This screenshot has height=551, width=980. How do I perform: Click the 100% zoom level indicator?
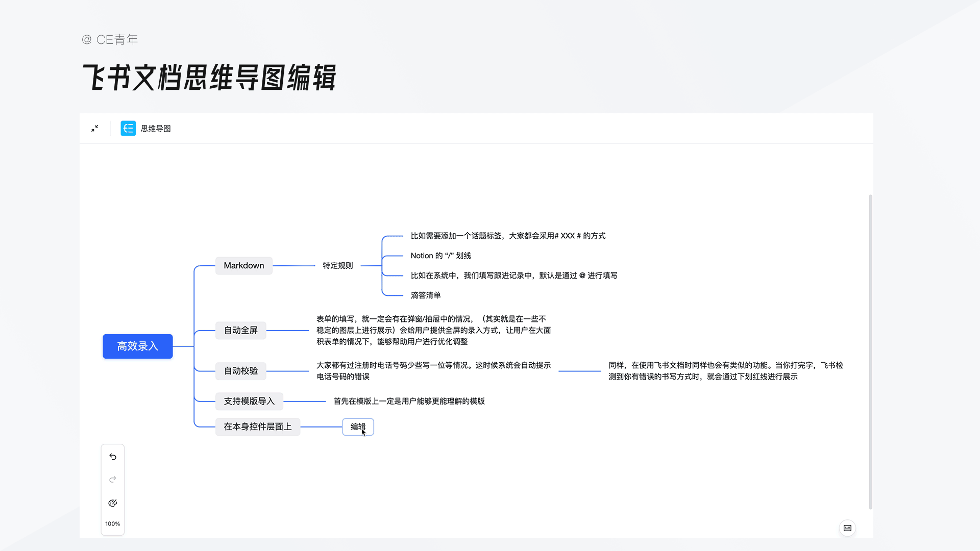(113, 524)
